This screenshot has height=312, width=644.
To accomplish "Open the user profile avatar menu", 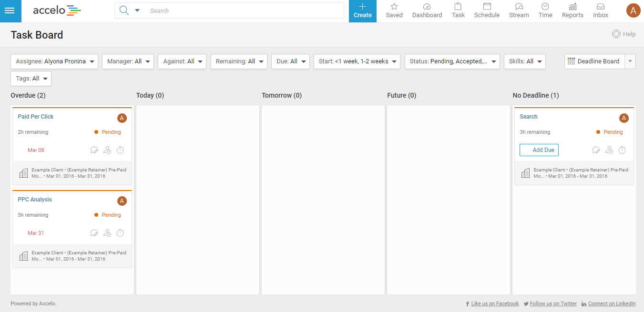I will (x=633, y=10).
